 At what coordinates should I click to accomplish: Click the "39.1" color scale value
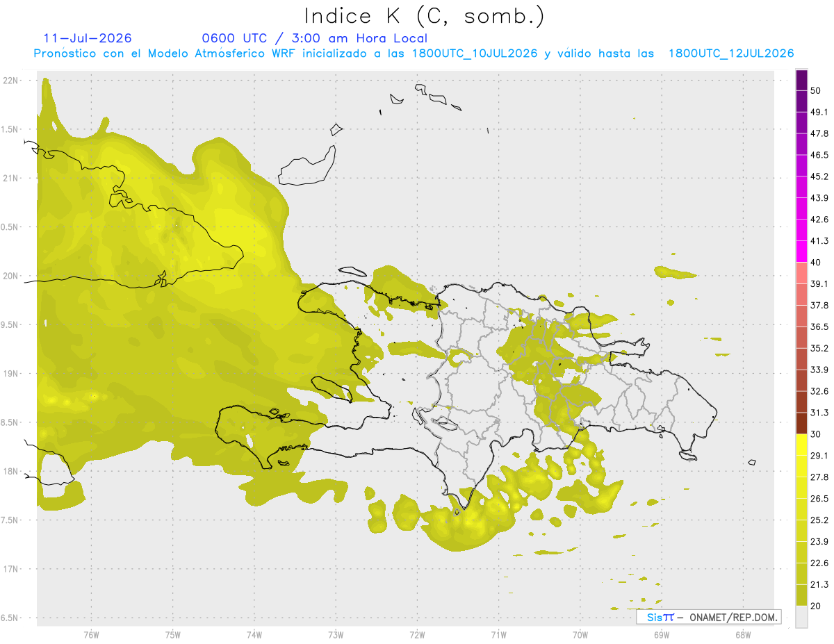click(819, 283)
